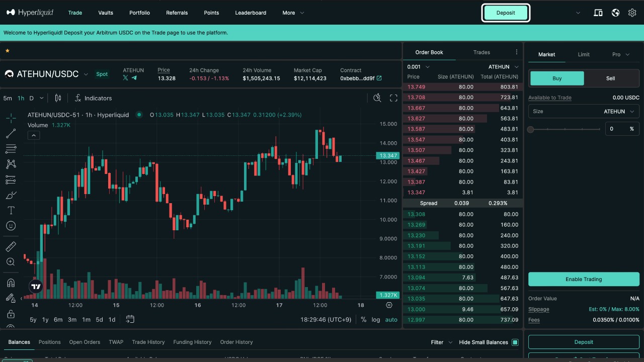Click the Enable Trading button
The width and height of the screenshot is (644, 362).
coord(584,279)
